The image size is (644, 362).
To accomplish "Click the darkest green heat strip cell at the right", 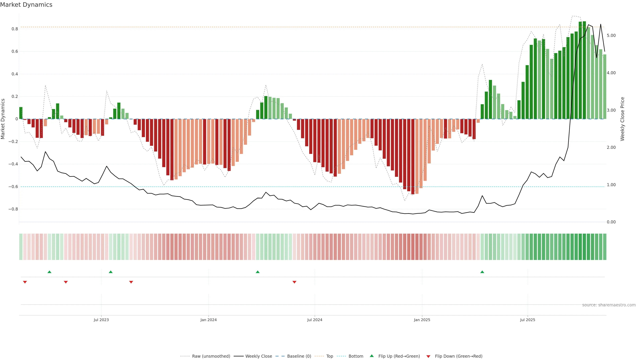I will click(x=584, y=247).
